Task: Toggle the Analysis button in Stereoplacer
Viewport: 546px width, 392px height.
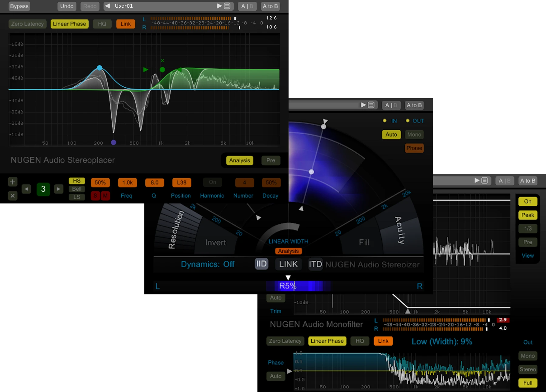Action: point(240,160)
